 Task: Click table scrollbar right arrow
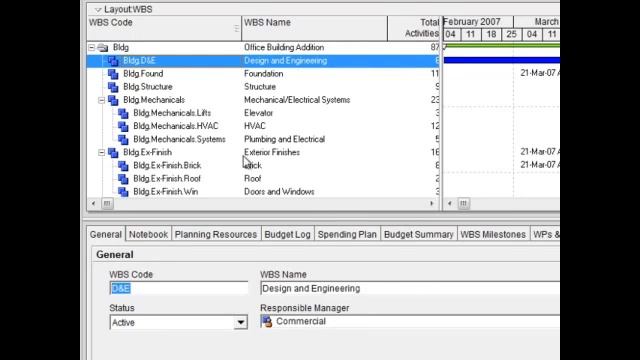coord(432,203)
